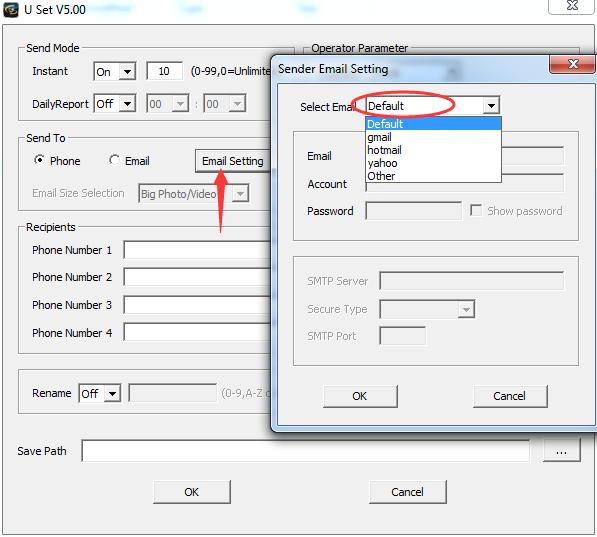Click the Save Path input field
The height and width of the screenshot is (537, 597).
pos(305,451)
